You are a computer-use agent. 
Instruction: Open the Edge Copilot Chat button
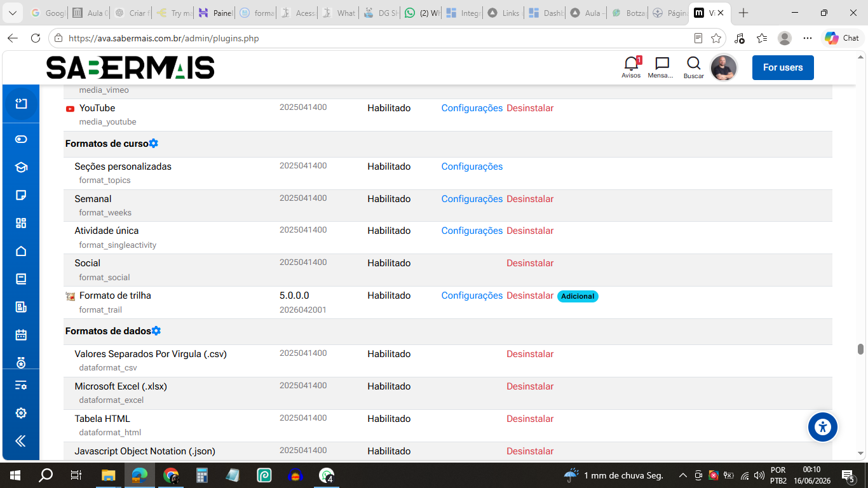(x=842, y=38)
